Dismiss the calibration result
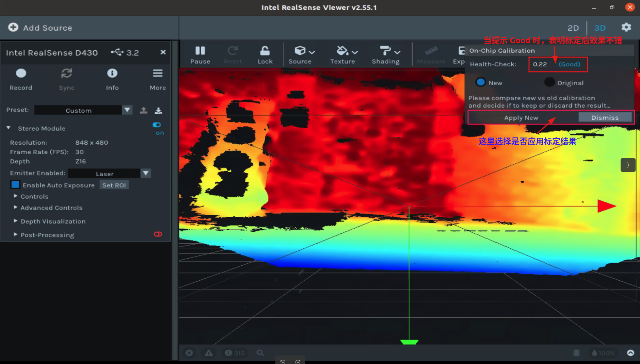Viewport: 640px width, 364px height. 605,118
